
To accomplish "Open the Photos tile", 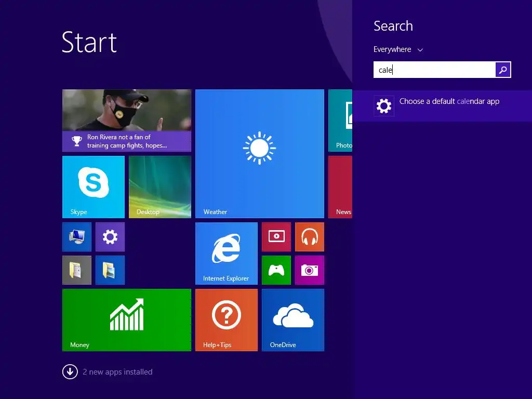I will pyautogui.click(x=340, y=121).
